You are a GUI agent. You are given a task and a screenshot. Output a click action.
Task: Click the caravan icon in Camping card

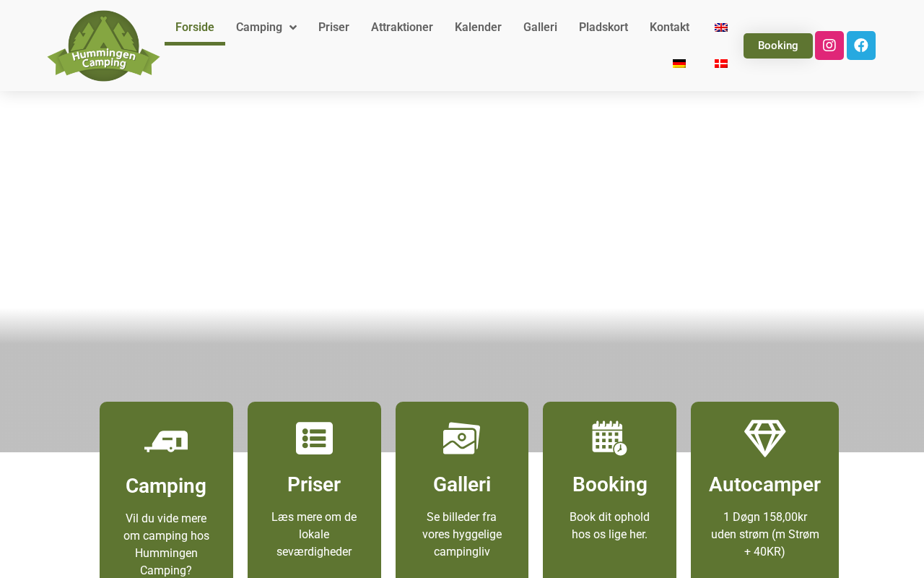166,440
